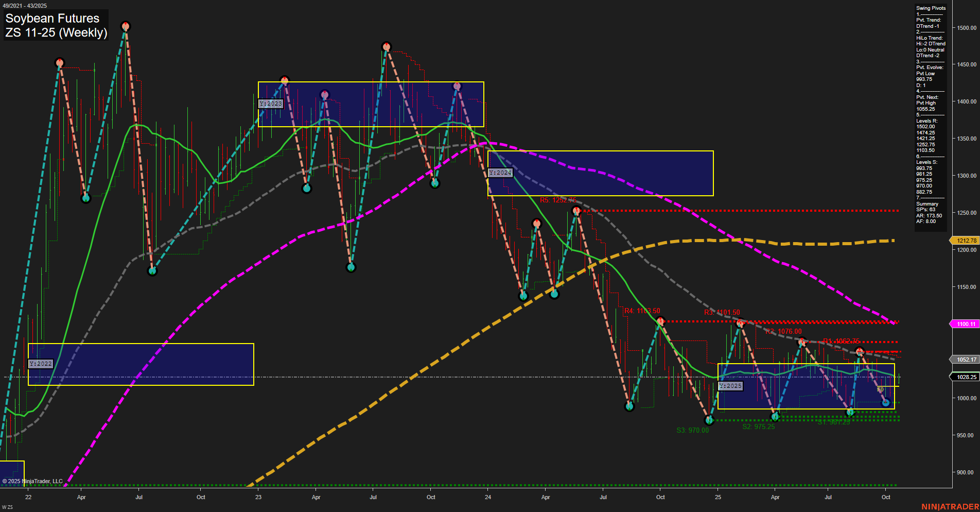
Task: Click the purple pivot marker inside the Y:2023 box
Action: point(324,93)
